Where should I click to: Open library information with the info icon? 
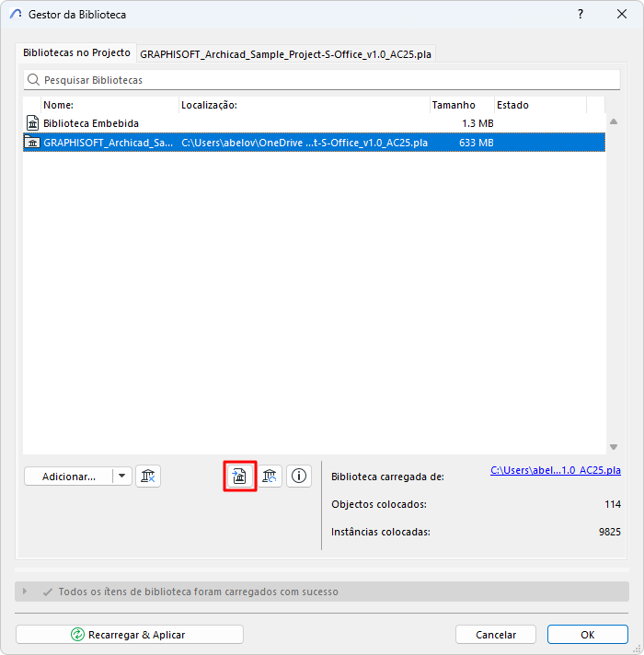tap(299, 476)
